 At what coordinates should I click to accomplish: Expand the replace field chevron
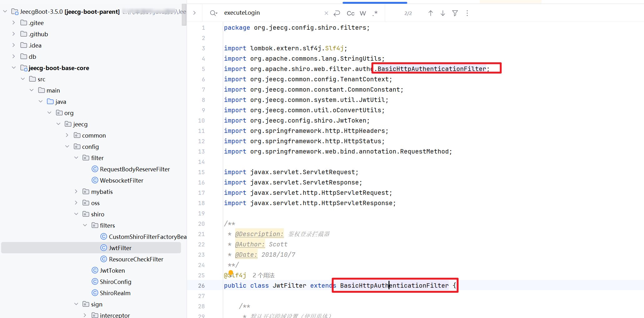pos(195,13)
